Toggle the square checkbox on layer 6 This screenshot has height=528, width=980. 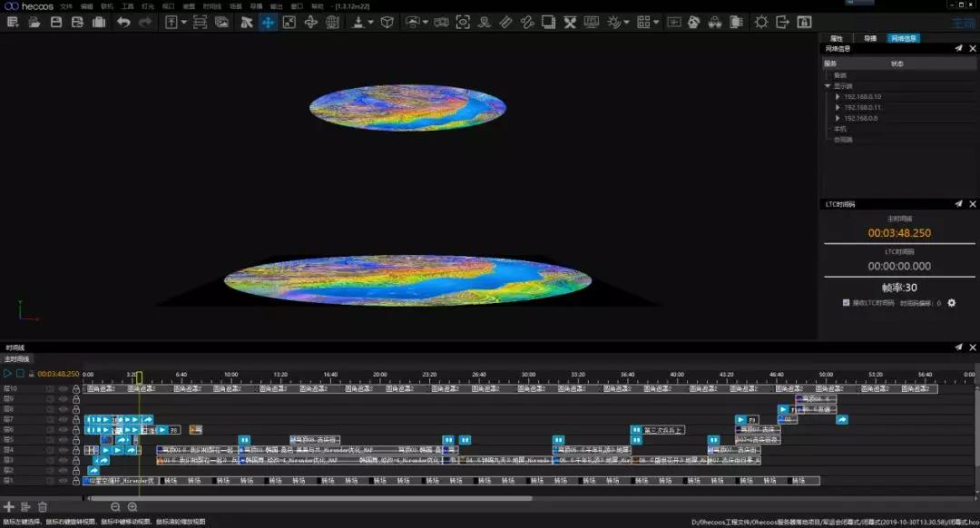[x=50, y=430]
